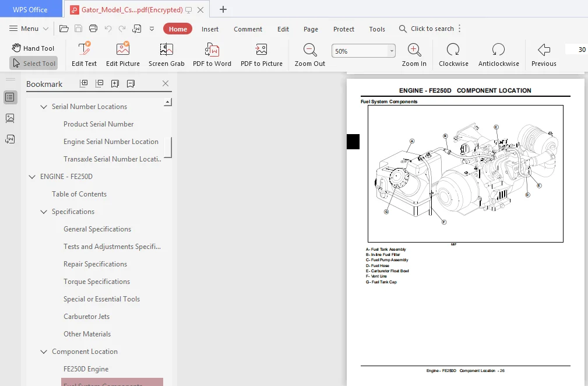Click the Open file folder icon
The width and height of the screenshot is (588, 386).
point(64,29)
